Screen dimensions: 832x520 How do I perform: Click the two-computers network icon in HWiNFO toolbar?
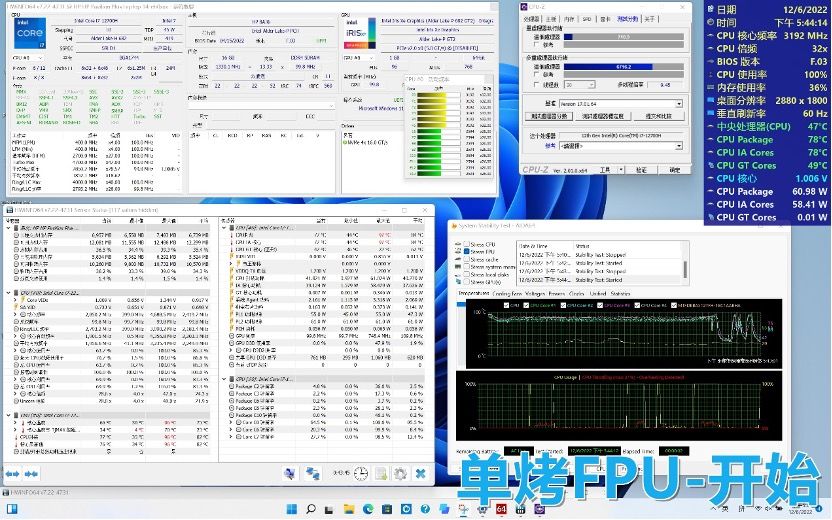pyautogui.click(x=313, y=473)
